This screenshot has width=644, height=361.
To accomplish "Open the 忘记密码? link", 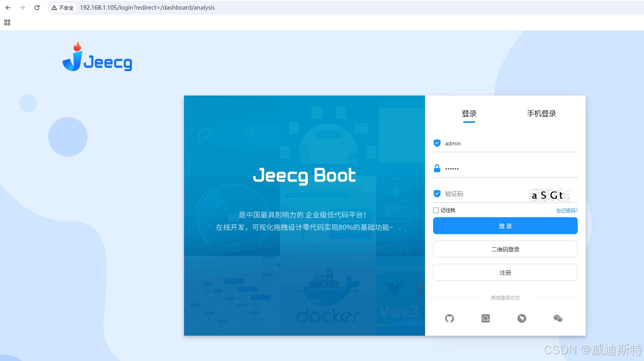I will 567,211.
